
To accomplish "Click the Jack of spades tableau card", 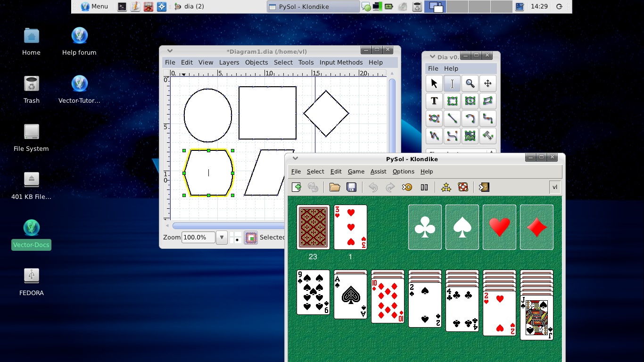I will coord(537,317).
